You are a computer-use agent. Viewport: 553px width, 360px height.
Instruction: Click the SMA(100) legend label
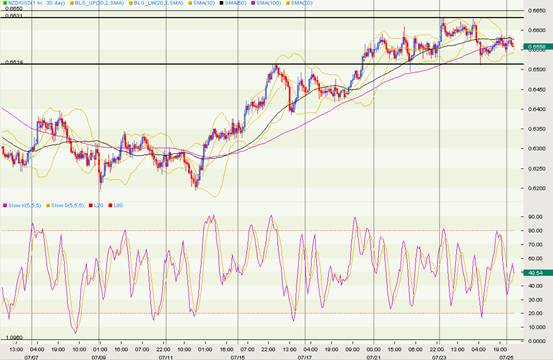(269, 3)
